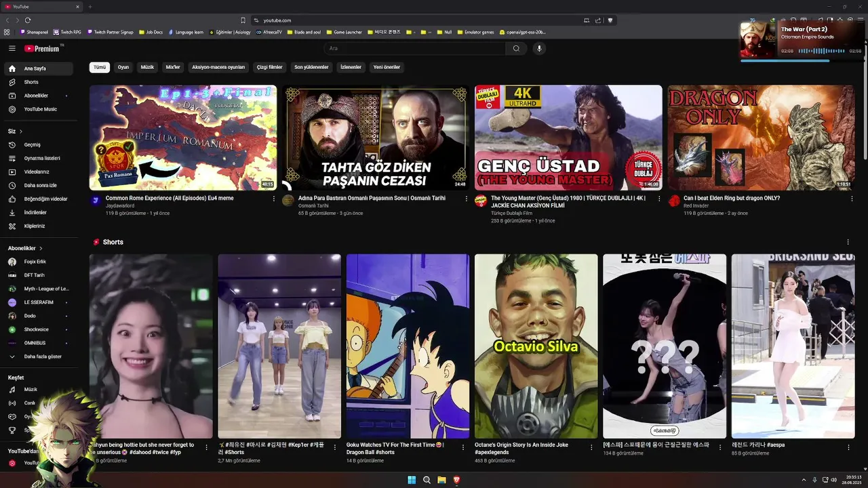Open Geçmiş history in the sidebar
868x488 pixels.
coord(38,144)
